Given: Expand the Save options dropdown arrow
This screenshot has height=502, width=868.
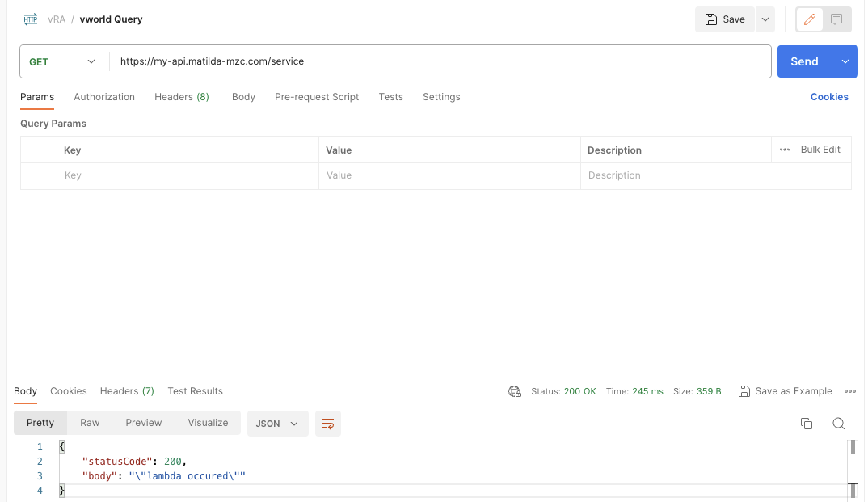Looking at the screenshot, I should tap(765, 19).
